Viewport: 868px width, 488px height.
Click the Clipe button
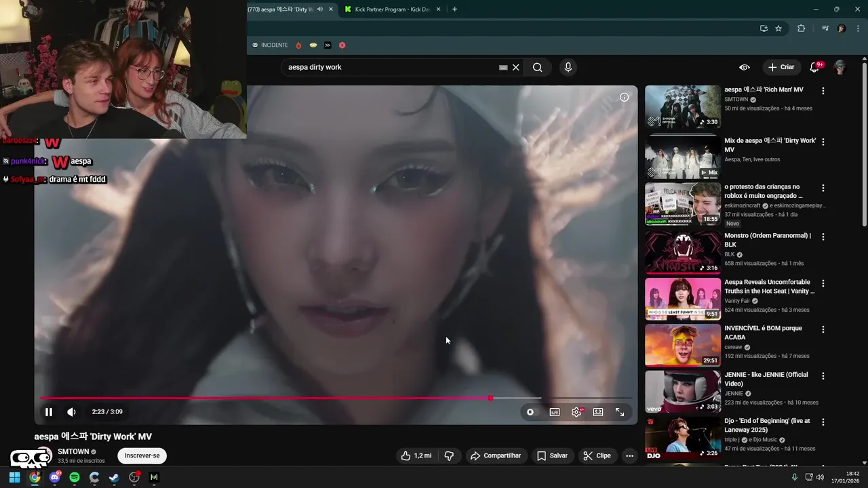point(597,455)
